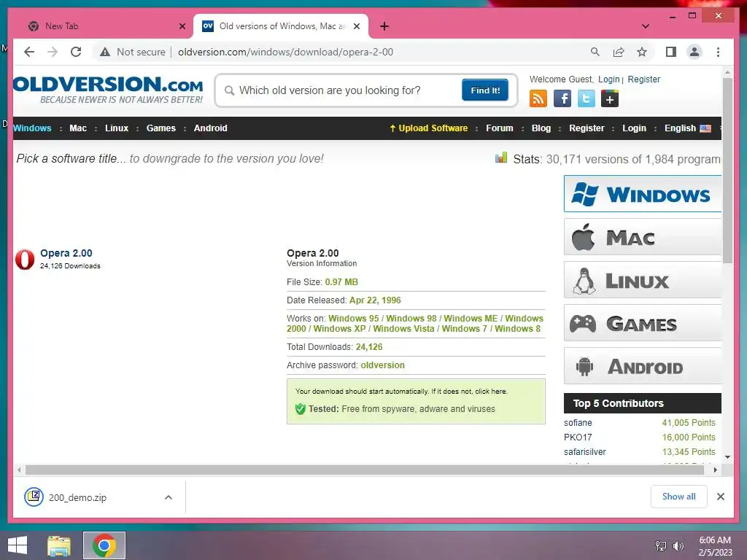Click the address bar URL
The width and height of the screenshot is (747, 560).
coord(285,52)
